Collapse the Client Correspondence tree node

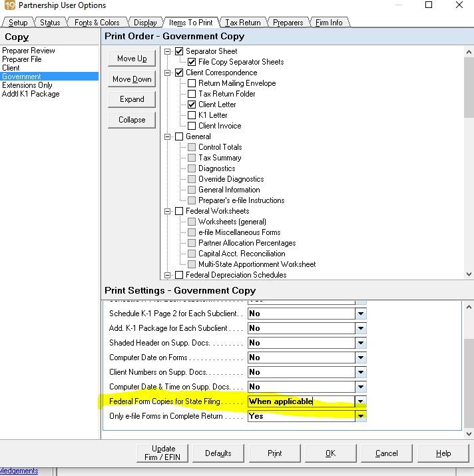(169, 73)
